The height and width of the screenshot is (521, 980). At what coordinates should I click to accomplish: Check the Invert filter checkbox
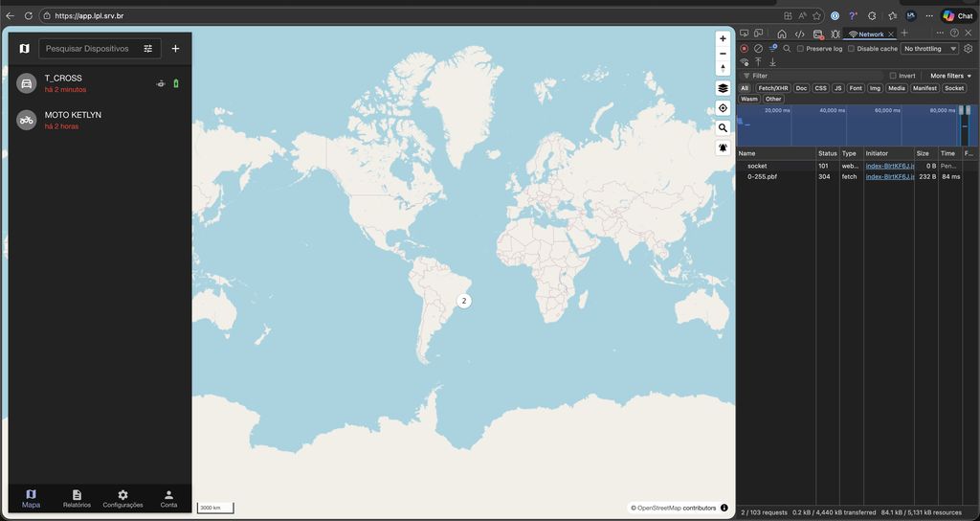click(x=893, y=76)
